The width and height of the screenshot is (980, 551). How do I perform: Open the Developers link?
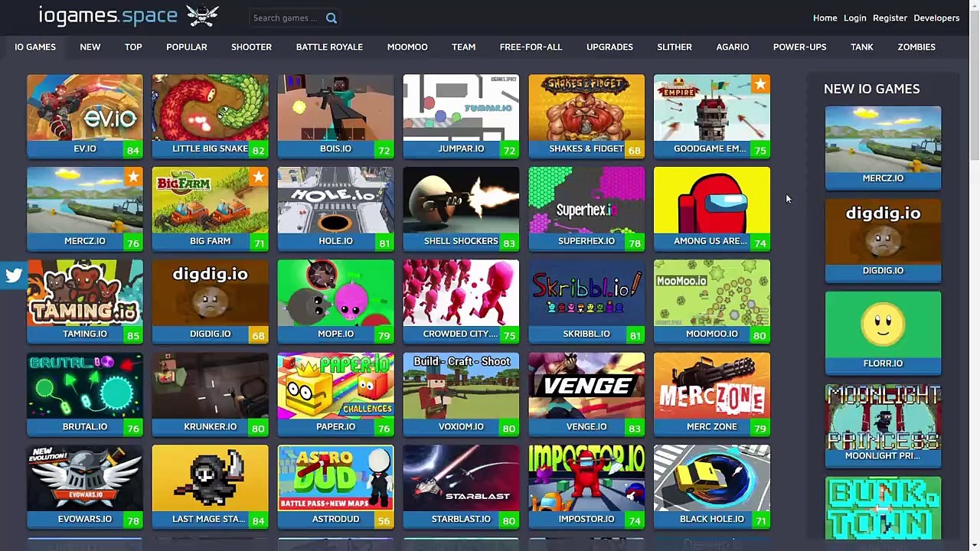936,18
